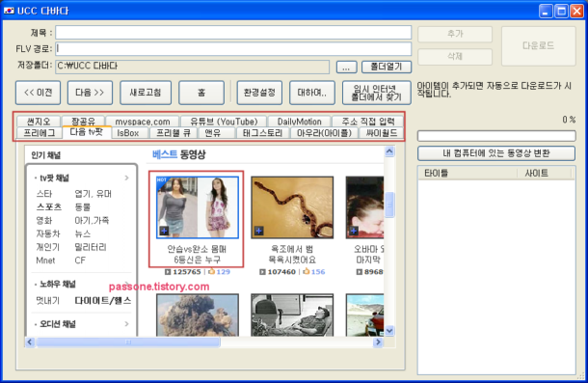Screen dimensions: 588x383
Task: Open the 밀리터리 channel link
Action: point(91,247)
